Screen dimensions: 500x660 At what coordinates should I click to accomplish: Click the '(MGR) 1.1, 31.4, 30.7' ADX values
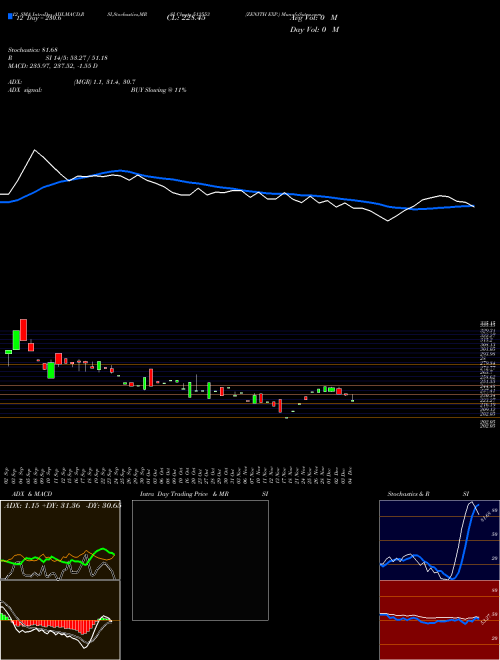click(x=104, y=82)
